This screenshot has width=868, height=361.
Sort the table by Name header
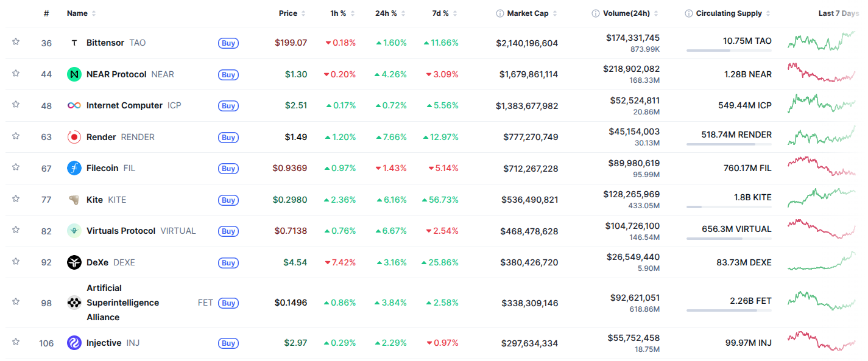(77, 13)
